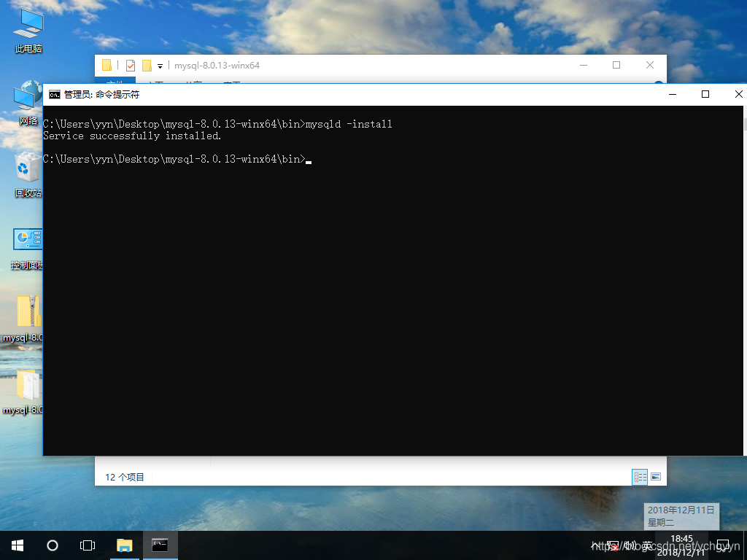Open the network status tray icon
Screen dimensions: 747x560
[613, 545]
